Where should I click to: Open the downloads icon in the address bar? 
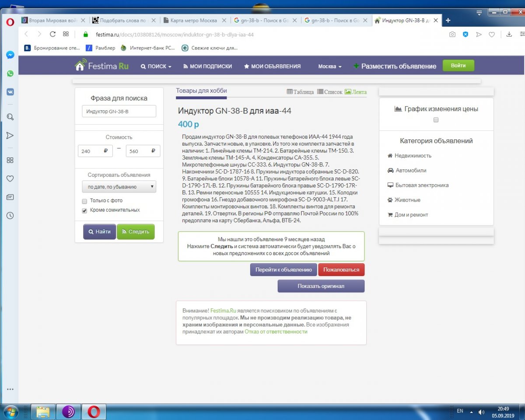[509, 34]
